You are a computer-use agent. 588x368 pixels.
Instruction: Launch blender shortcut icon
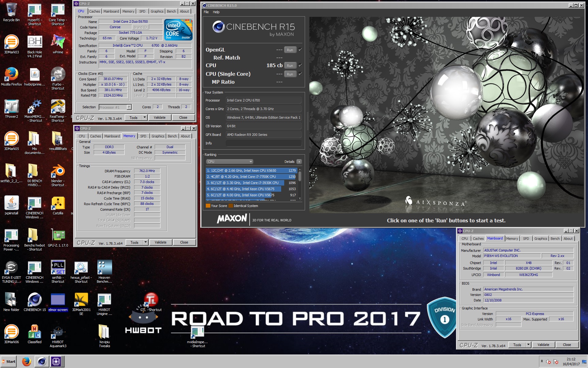pos(58,171)
